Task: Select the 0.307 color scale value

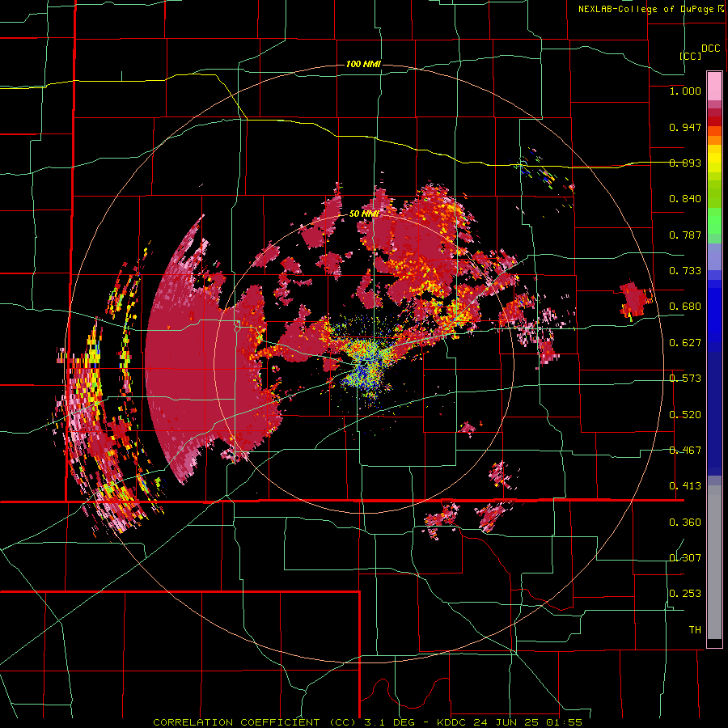Action: [x=685, y=558]
